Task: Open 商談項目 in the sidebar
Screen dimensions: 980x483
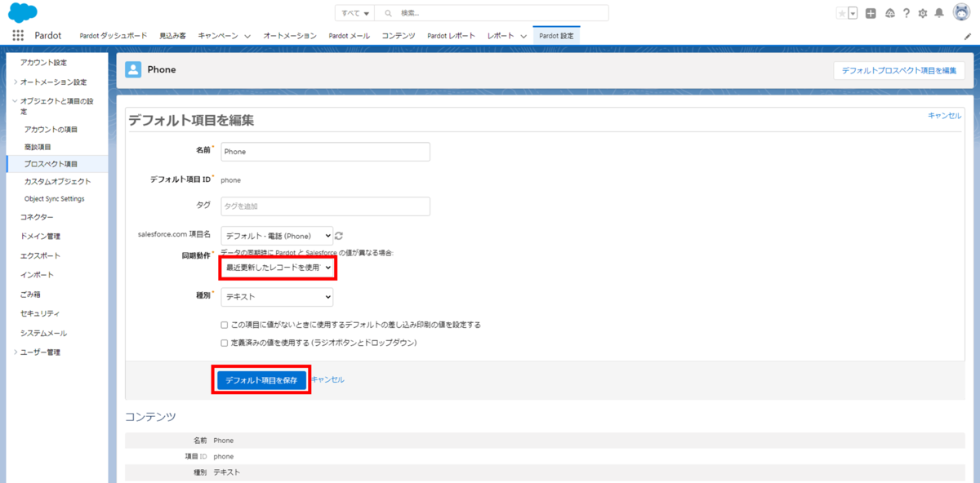Action: [38, 147]
